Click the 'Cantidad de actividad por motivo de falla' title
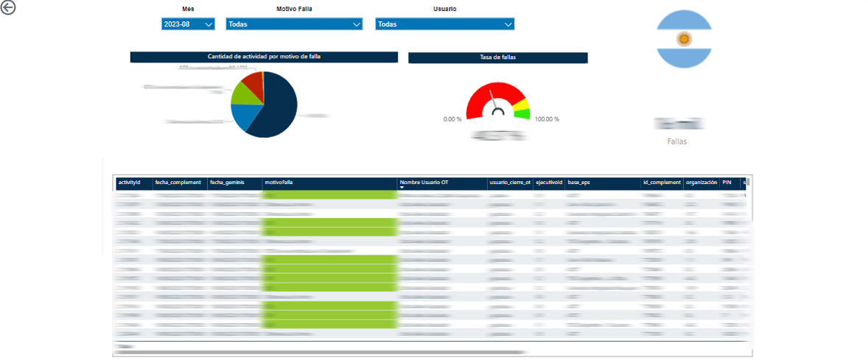 pos(264,57)
